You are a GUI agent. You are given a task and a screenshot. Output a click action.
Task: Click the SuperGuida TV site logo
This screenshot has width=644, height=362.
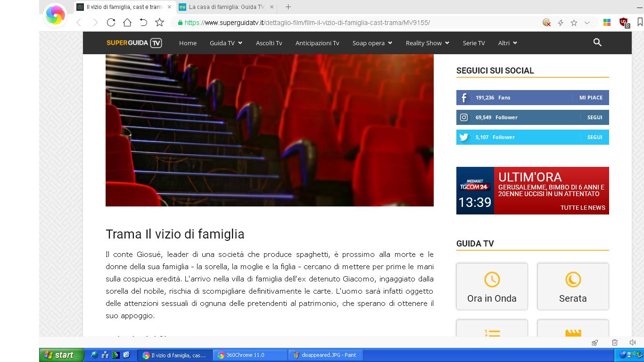click(134, 43)
